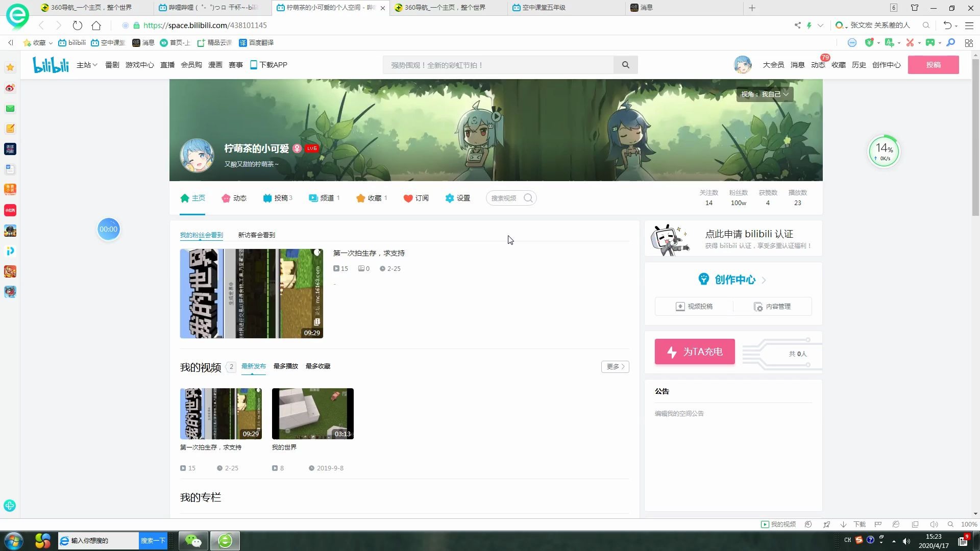
Task: Click the large profile avatar
Action: [x=197, y=156]
